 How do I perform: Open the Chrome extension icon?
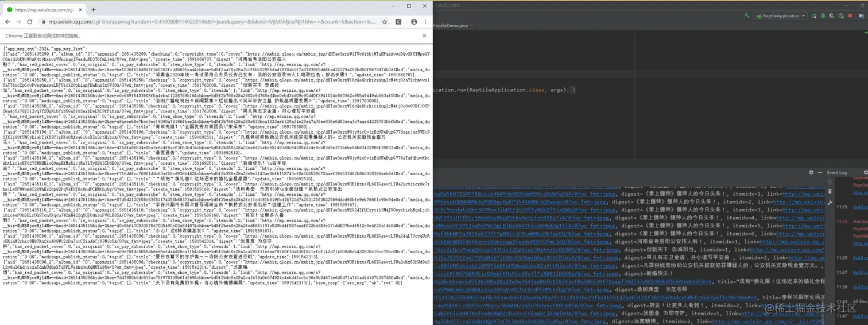(x=399, y=22)
